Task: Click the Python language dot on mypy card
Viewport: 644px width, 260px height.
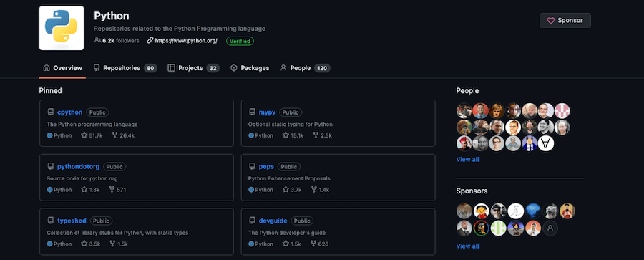Action: pos(251,135)
